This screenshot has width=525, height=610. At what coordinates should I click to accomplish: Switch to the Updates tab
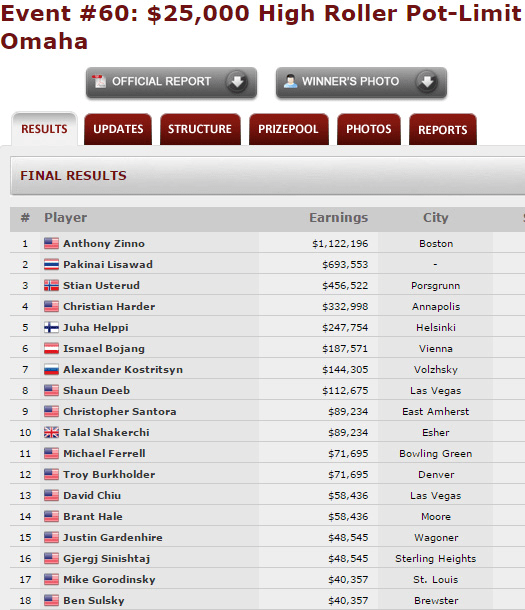118,129
